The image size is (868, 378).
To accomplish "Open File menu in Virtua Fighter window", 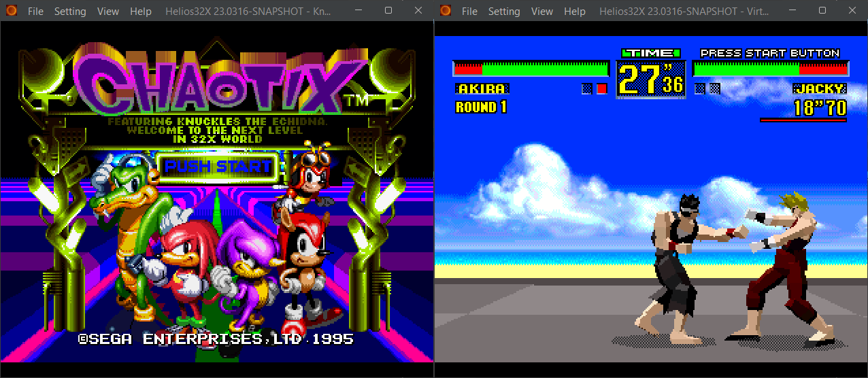I will click(x=469, y=12).
